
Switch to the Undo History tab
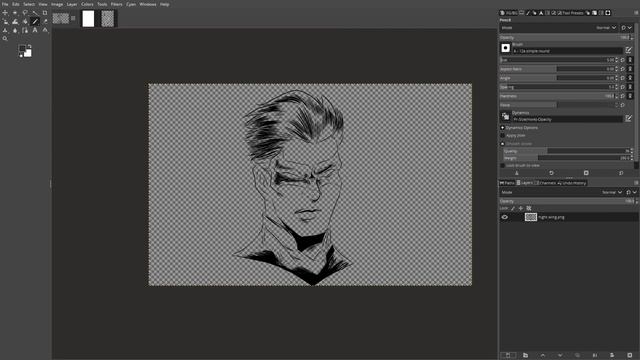coord(571,183)
